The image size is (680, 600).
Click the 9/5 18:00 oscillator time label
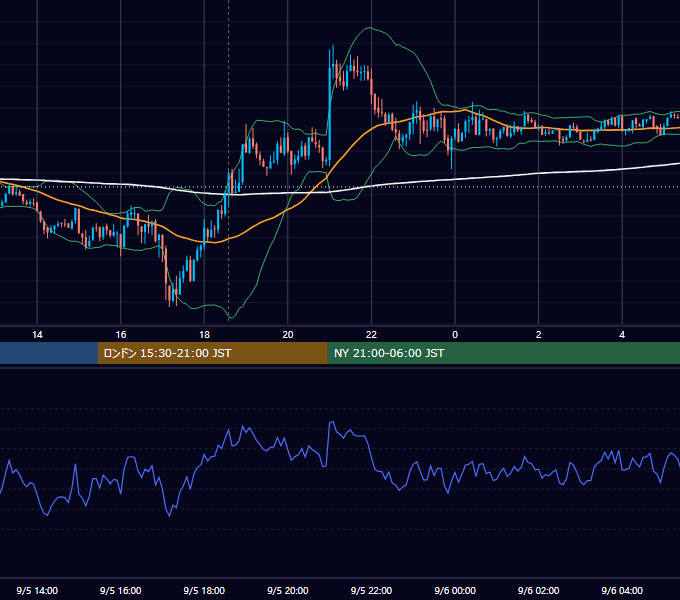204,590
